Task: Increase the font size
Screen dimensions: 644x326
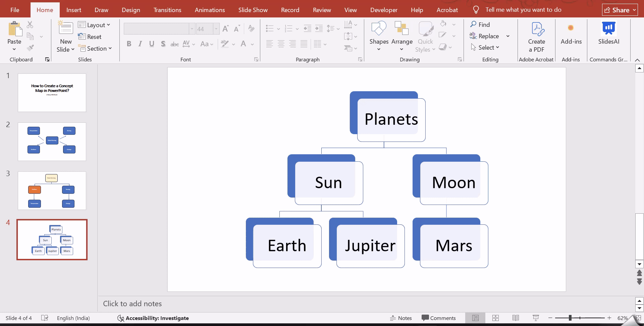Action: point(225,29)
